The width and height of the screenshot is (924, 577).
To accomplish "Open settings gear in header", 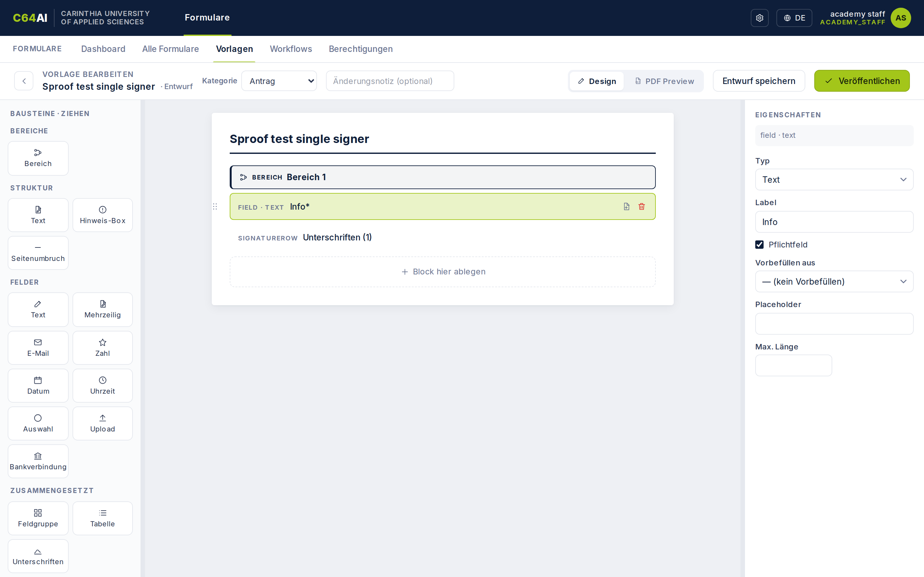I will pyautogui.click(x=759, y=18).
